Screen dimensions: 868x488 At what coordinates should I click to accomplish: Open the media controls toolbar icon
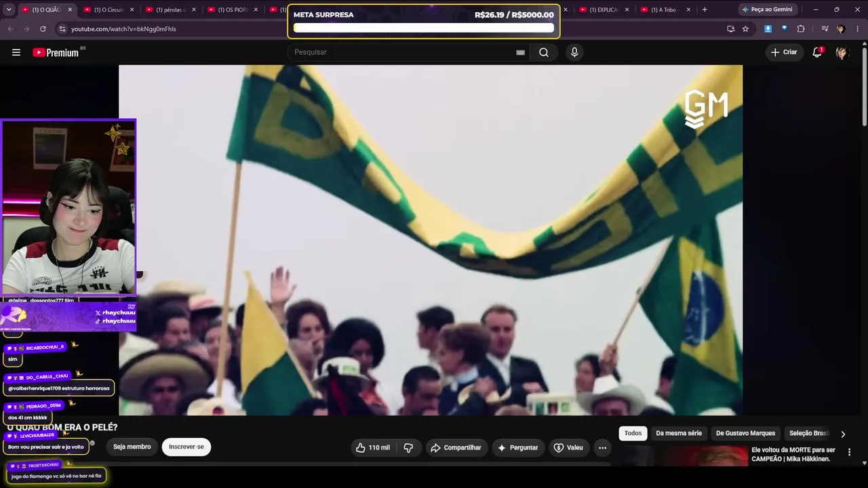click(825, 29)
